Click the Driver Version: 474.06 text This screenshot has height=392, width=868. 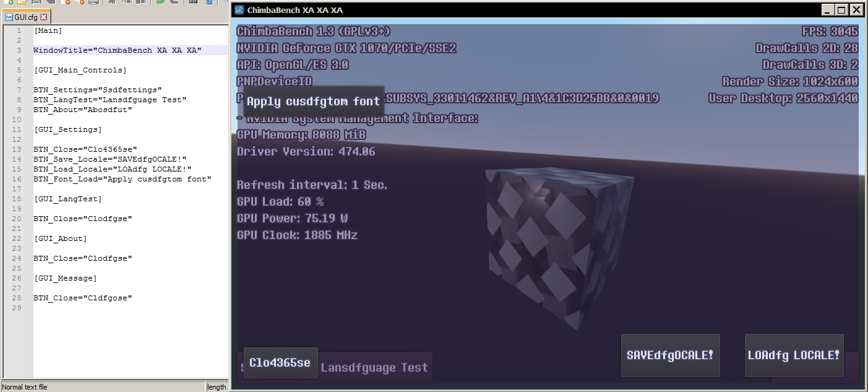pos(306,152)
